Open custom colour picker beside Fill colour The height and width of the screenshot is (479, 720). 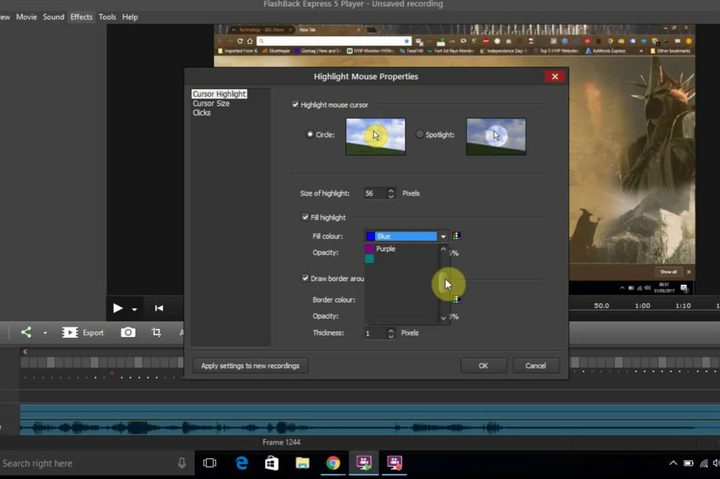pos(456,236)
